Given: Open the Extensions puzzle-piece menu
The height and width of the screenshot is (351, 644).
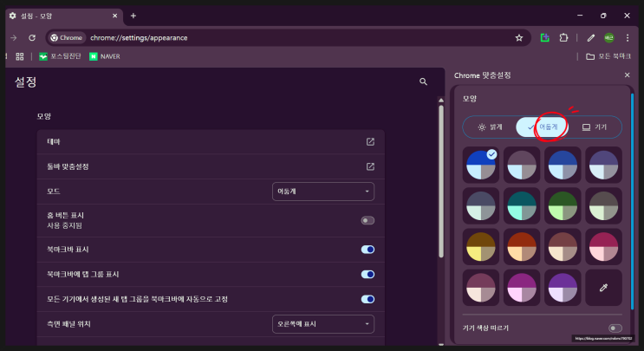Looking at the screenshot, I should (x=563, y=38).
